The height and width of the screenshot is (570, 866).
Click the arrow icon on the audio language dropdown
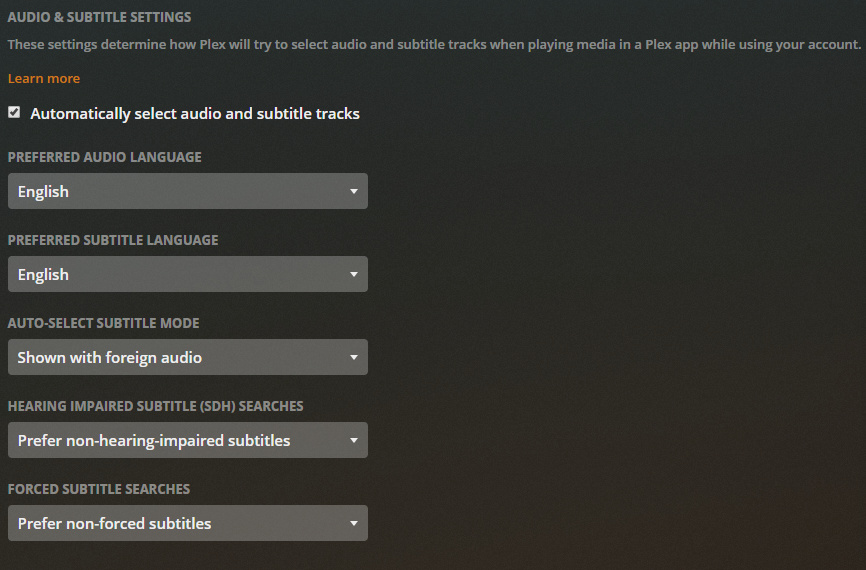(354, 191)
